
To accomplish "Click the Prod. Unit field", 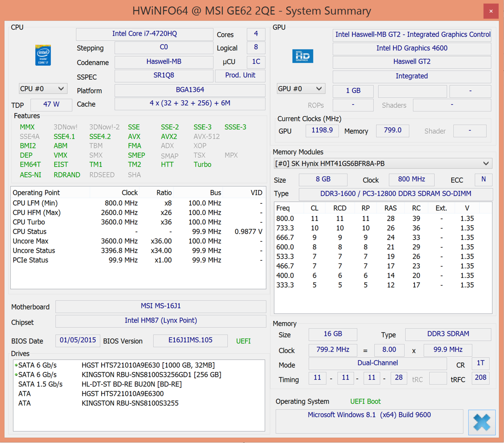I will (x=240, y=75).
